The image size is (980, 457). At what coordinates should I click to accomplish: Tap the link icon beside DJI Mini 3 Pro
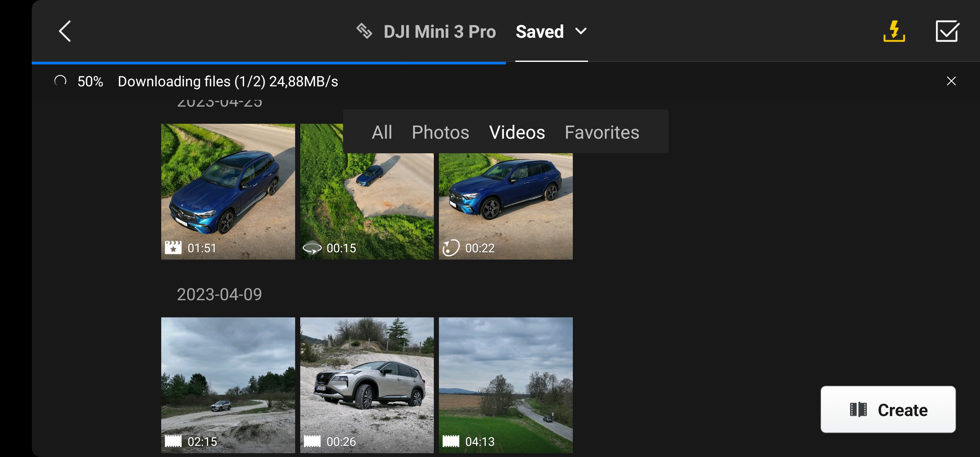[364, 31]
